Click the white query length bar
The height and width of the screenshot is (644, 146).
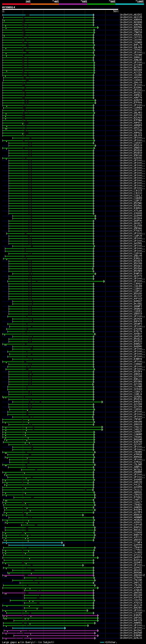[x=60, y=9]
